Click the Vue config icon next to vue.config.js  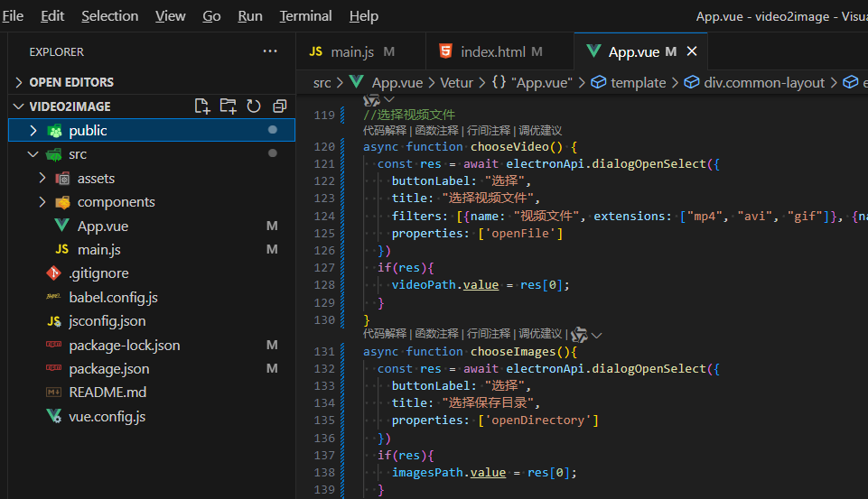[53, 416]
